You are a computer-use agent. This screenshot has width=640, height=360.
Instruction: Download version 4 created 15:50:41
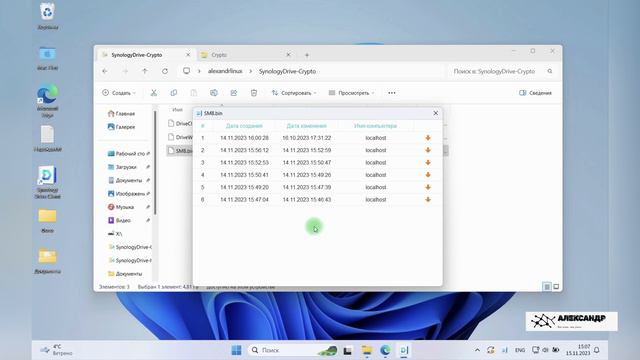[428, 175]
